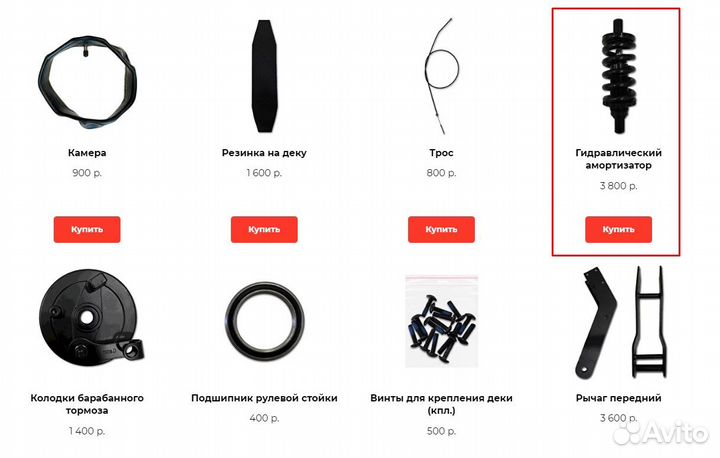This screenshot has width=720, height=458.
Task: Click the Камера inner tube image
Action: [87, 83]
